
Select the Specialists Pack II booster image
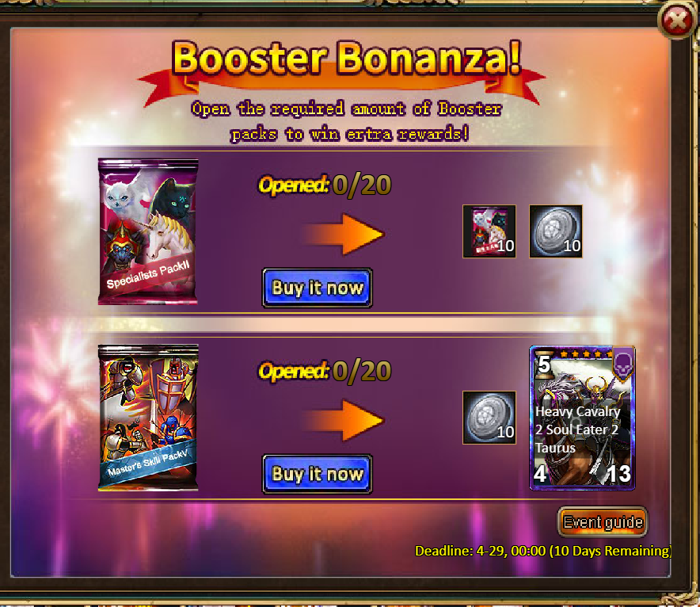pyautogui.click(x=148, y=232)
